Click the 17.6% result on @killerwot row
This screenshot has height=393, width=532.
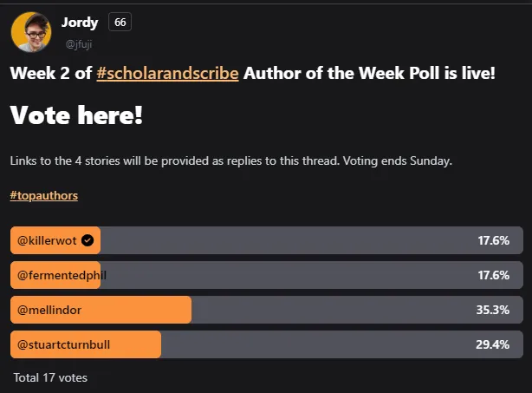[494, 240]
